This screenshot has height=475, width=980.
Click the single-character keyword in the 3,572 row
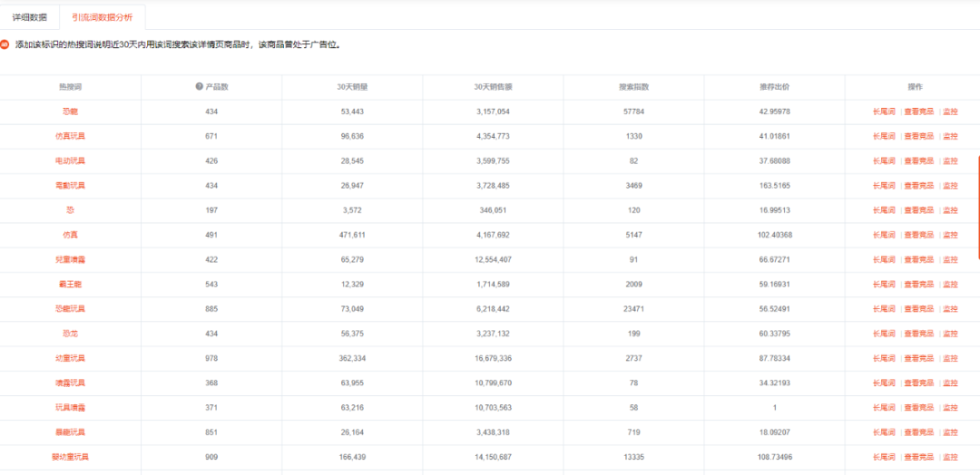(x=70, y=209)
